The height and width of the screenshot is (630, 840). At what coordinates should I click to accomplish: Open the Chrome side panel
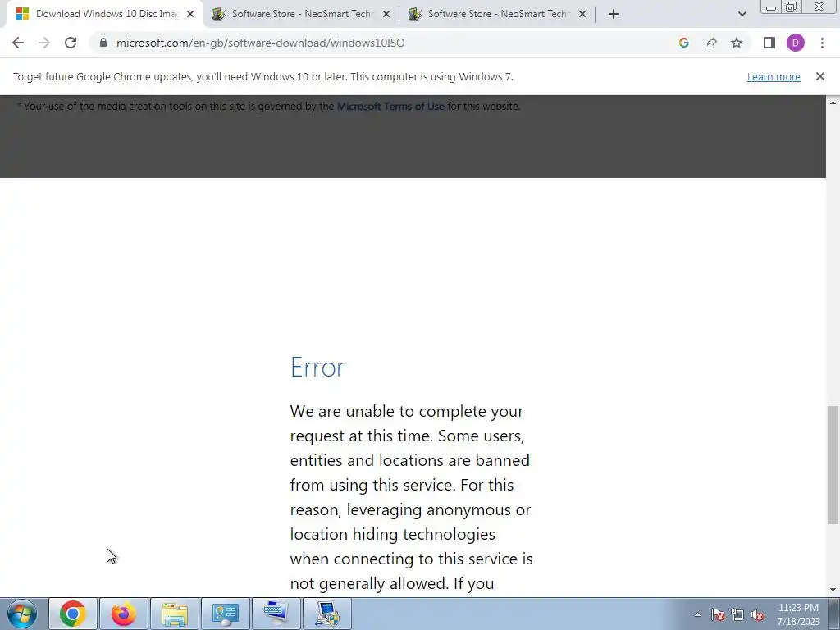769,43
